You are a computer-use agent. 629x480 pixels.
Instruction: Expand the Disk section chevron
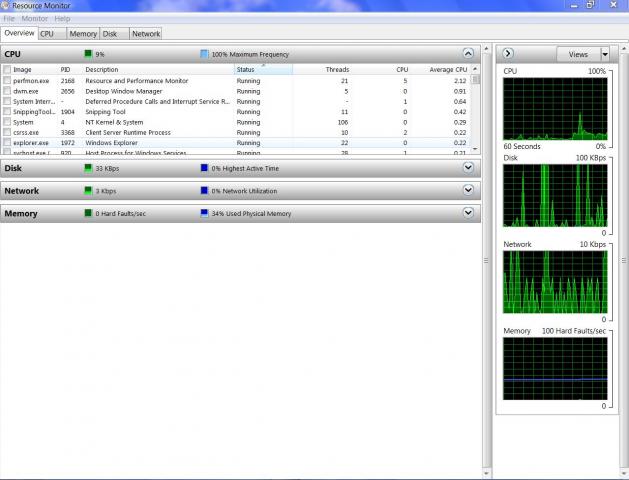[x=468, y=168]
